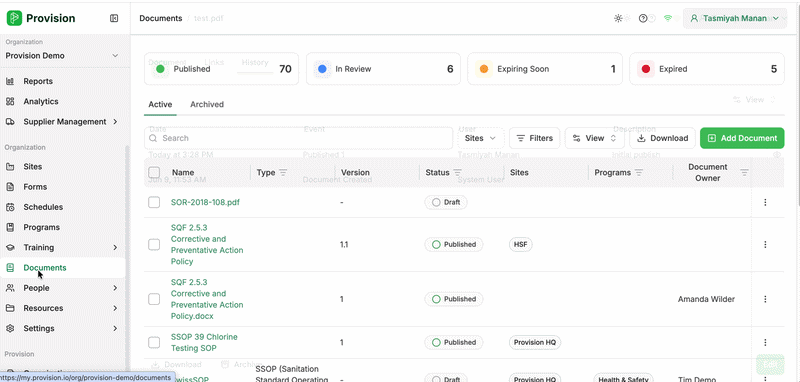Open the Filters button

[x=534, y=138]
